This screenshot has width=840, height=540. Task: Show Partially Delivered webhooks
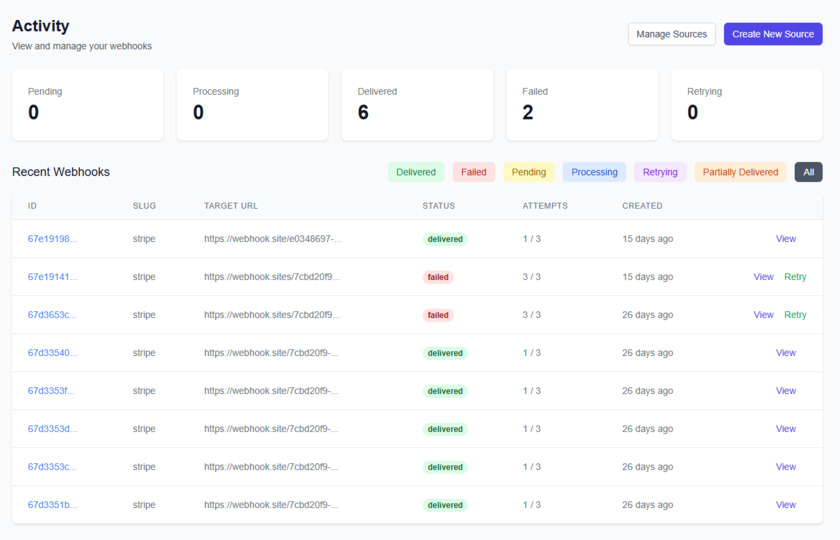[740, 172]
